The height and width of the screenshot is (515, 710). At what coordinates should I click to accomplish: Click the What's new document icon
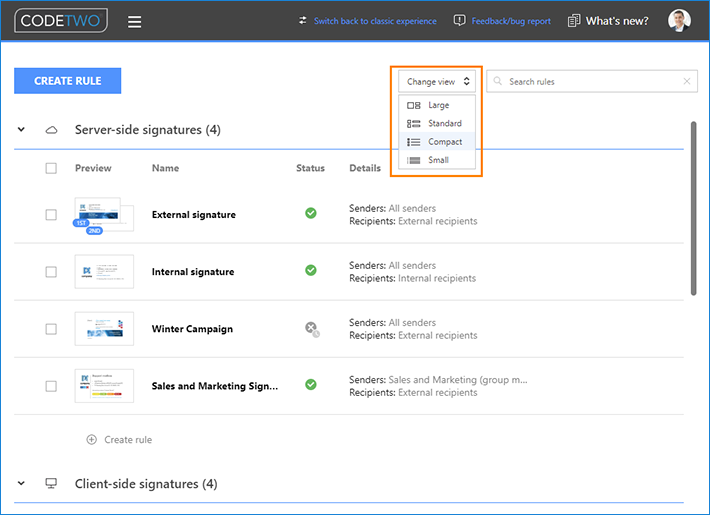click(574, 21)
